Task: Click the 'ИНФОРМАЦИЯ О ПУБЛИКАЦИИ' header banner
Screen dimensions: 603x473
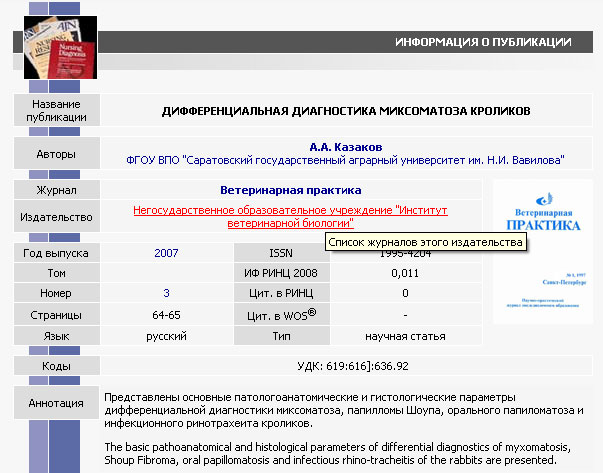Action: coord(483,42)
